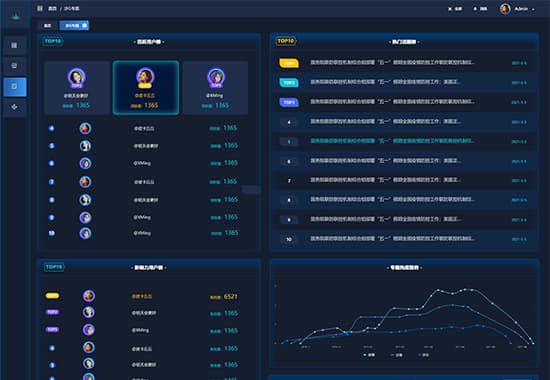This screenshot has height=380, width=550.
Task: Select the highlighted center TOP1 user card
Action: click(x=146, y=87)
